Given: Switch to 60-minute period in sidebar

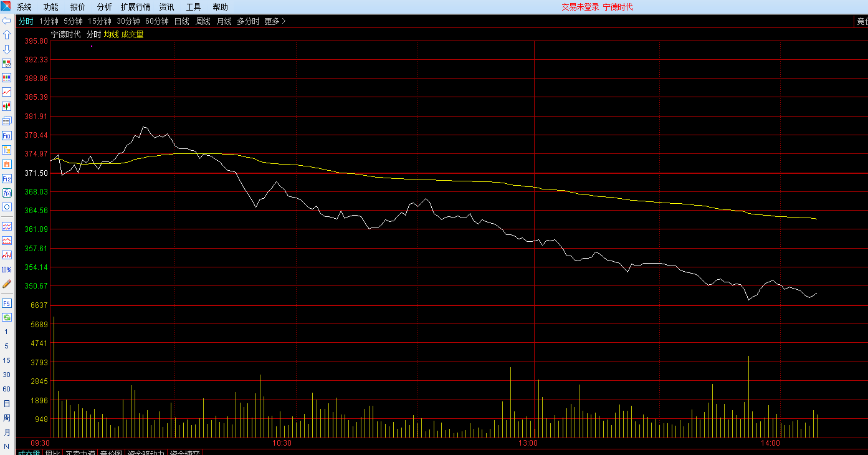Looking at the screenshot, I should pos(7,389).
